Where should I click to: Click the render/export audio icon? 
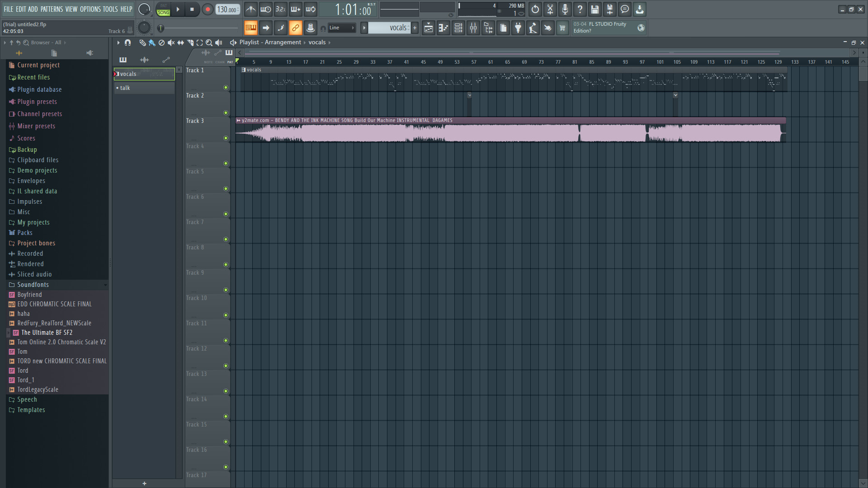tap(609, 9)
